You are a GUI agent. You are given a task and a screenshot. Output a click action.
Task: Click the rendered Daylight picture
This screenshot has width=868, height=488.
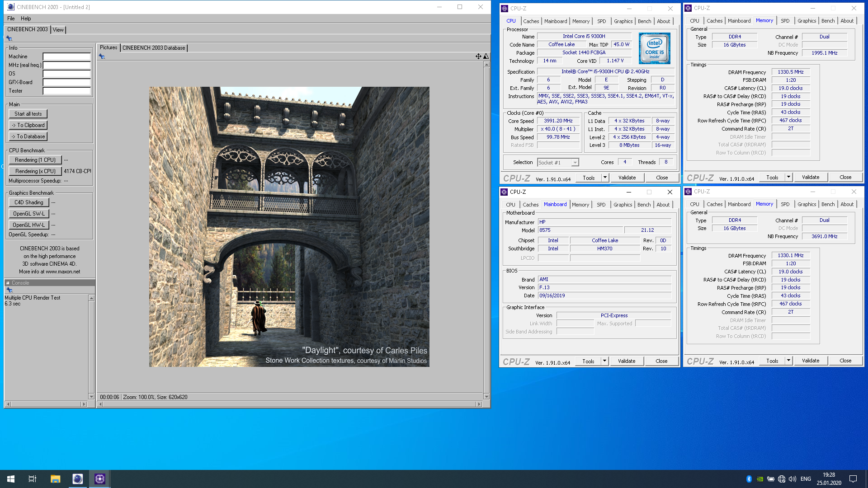click(289, 227)
